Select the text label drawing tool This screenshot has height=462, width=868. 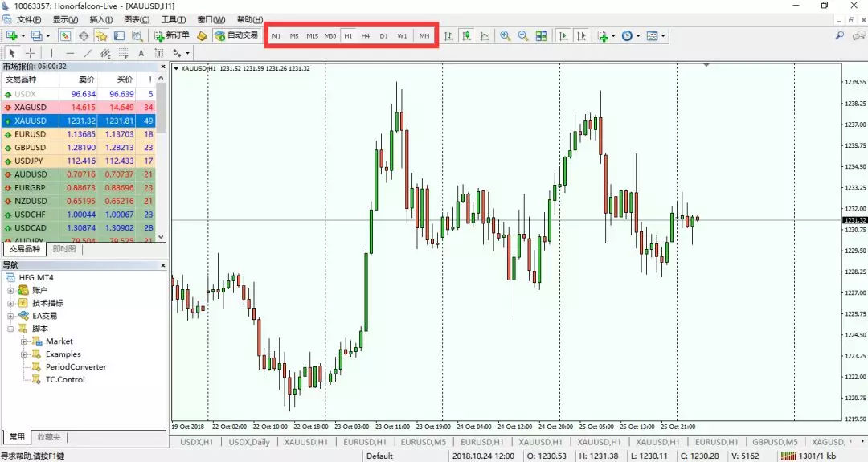pyautogui.click(x=141, y=53)
